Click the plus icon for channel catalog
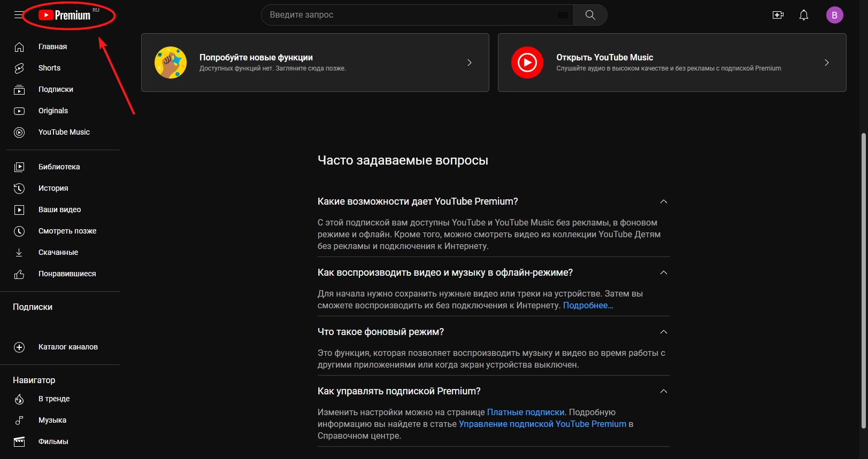Image resolution: width=868 pixels, height=459 pixels. [x=19, y=347]
